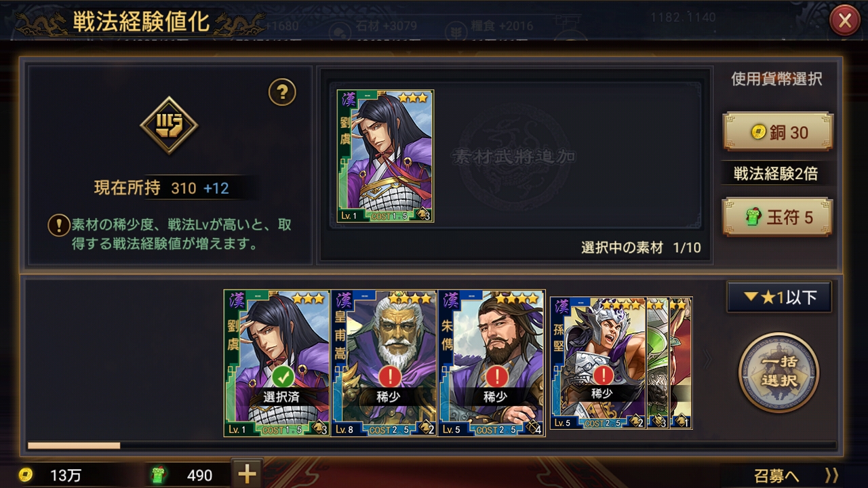Click the green jade talisman currency icon
The image size is (868, 488).
(157, 475)
